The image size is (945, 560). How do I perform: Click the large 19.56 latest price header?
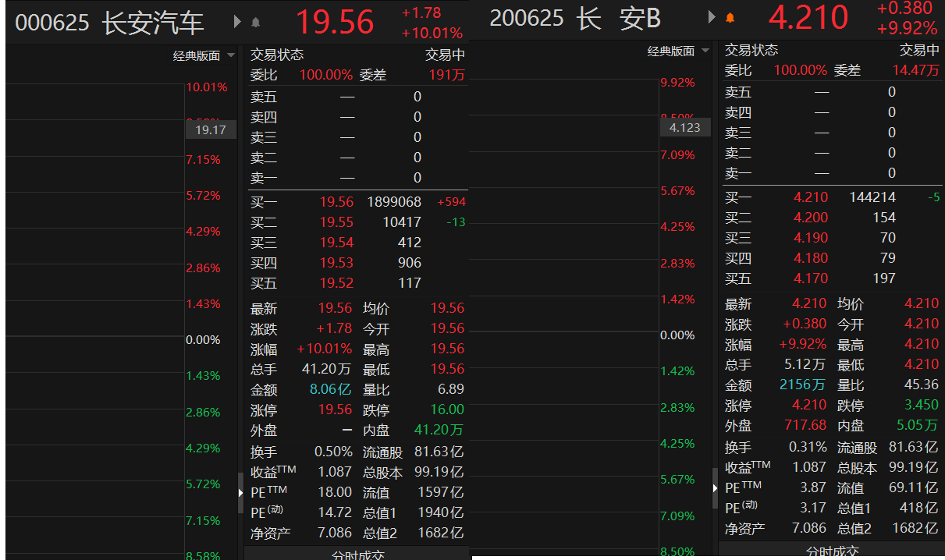[335, 22]
